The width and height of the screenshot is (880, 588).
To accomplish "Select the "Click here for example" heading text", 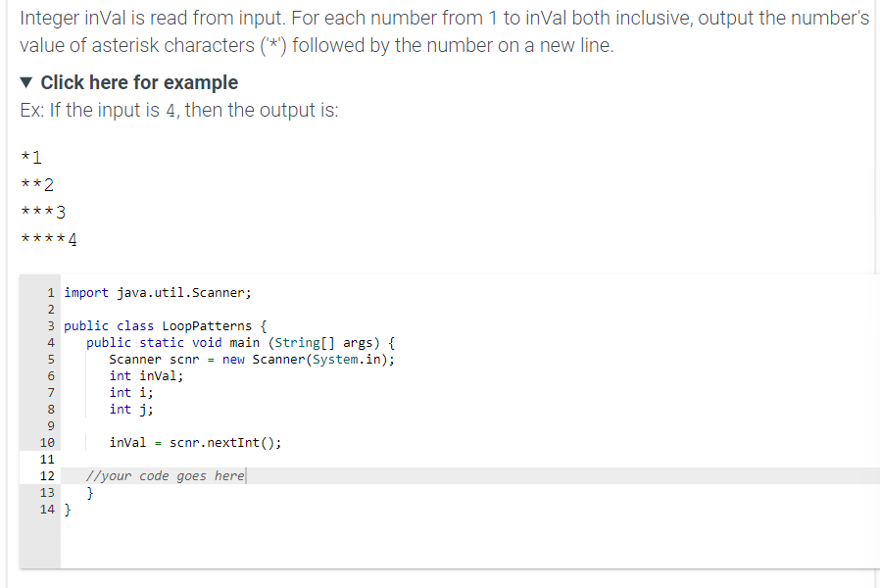I will pyautogui.click(x=138, y=83).
